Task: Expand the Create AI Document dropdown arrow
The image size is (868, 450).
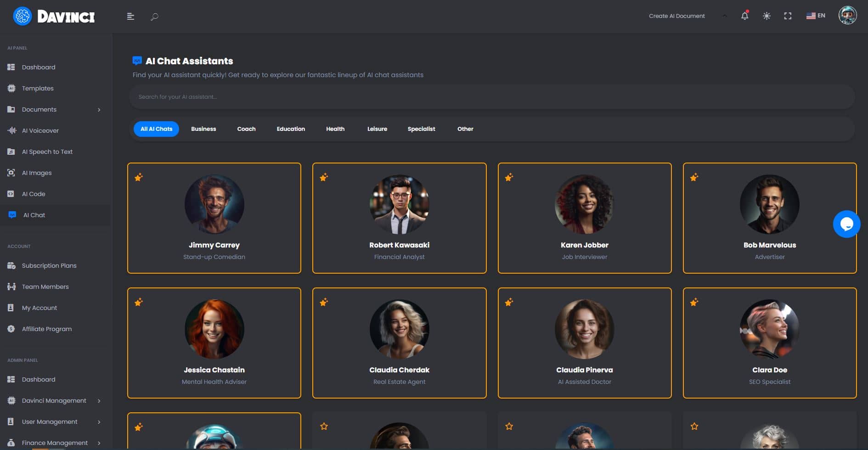Action: 724,16
